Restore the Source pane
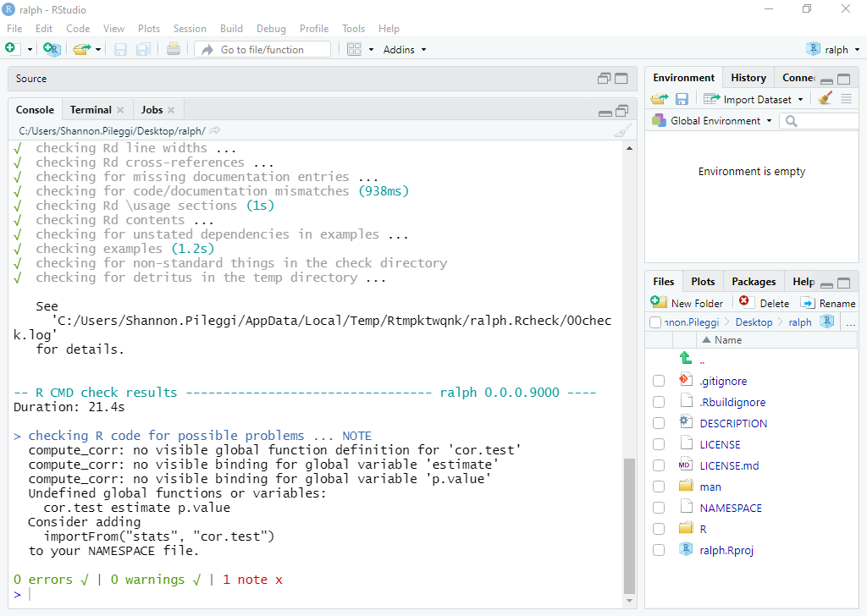The height and width of the screenshot is (616, 867). pos(604,79)
